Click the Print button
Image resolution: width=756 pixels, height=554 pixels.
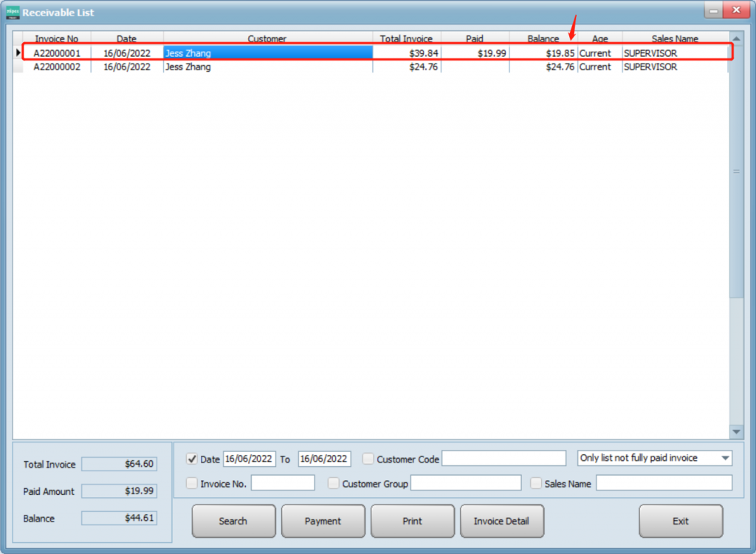[x=413, y=521]
